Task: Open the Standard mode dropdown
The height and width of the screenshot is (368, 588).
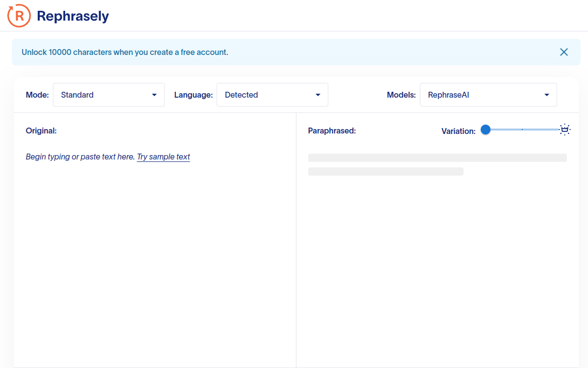Action: [108, 95]
